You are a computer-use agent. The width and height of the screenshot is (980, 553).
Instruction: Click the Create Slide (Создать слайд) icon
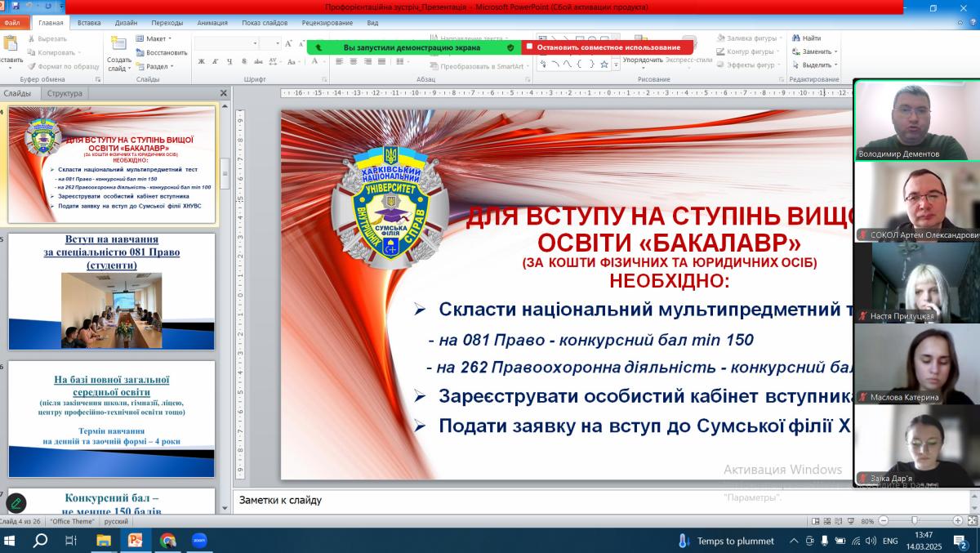click(119, 43)
